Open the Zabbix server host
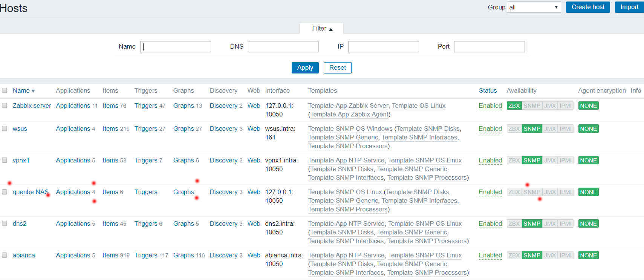Viewport: 644px width, 280px height. [x=32, y=106]
